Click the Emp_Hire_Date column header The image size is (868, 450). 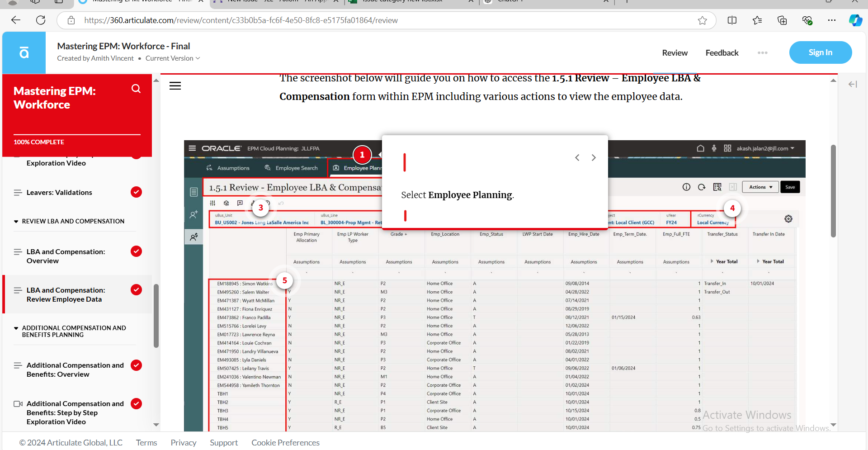coord(584,234)
